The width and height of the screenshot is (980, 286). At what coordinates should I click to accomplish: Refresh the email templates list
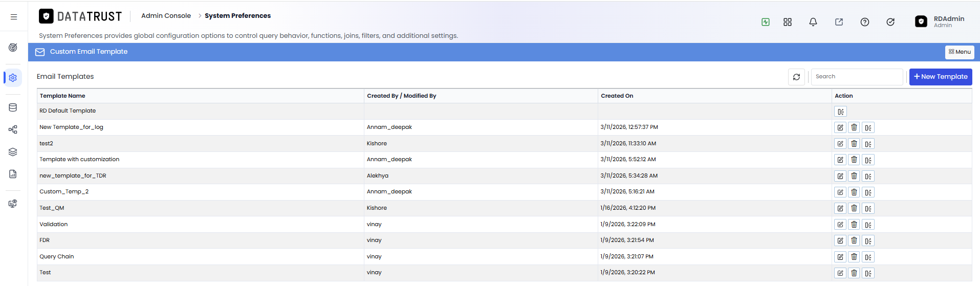[796, 77]
